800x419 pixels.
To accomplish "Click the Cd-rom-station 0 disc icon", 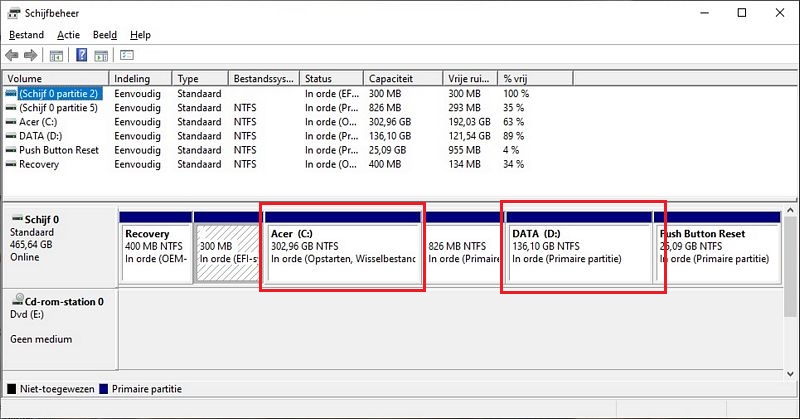I will (18, 299).
